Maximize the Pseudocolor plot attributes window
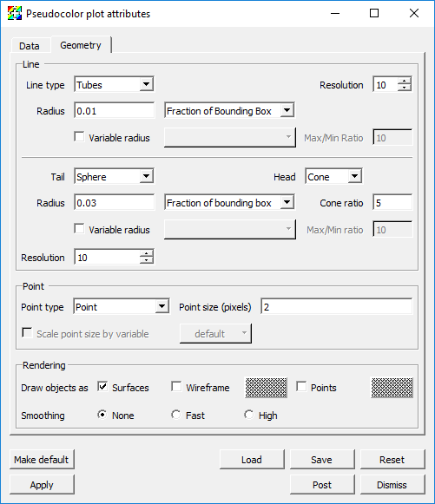The width and height of the screenshot is (435, 504). [374, 14]
